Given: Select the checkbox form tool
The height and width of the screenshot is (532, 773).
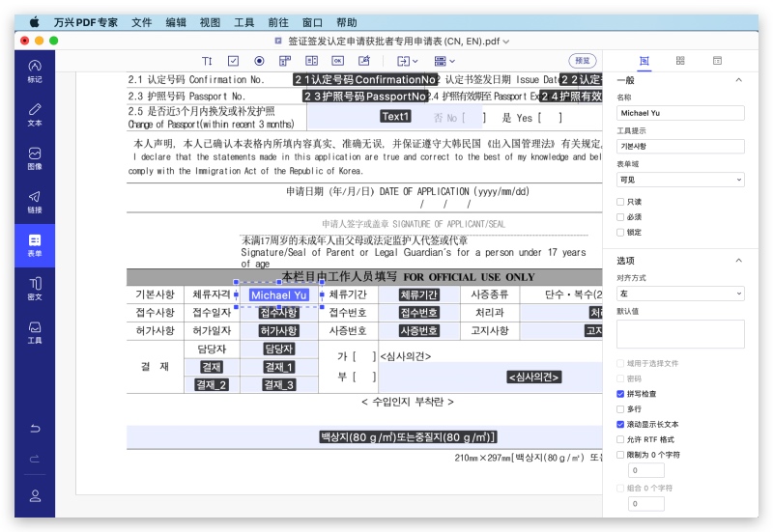Looking at the screenshot, I should (233, 61).
